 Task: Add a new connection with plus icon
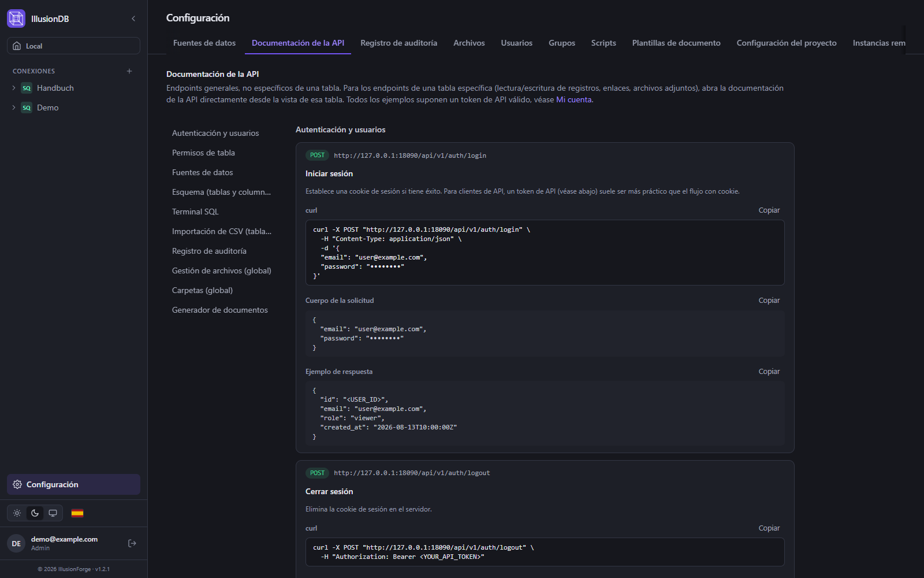pos(129,71)
